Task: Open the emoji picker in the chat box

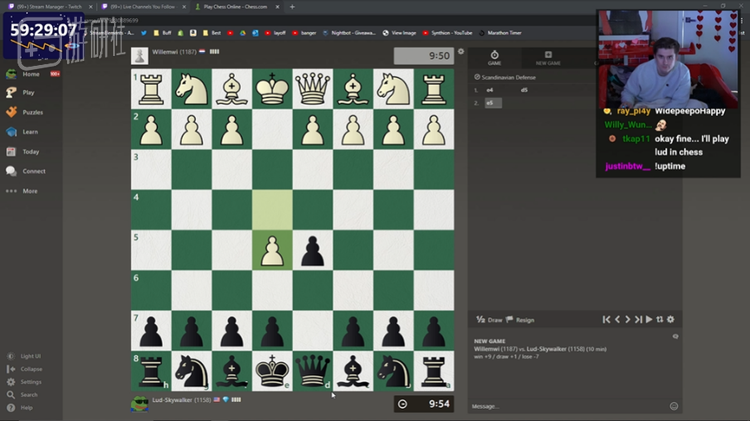Action: [674, 406]
